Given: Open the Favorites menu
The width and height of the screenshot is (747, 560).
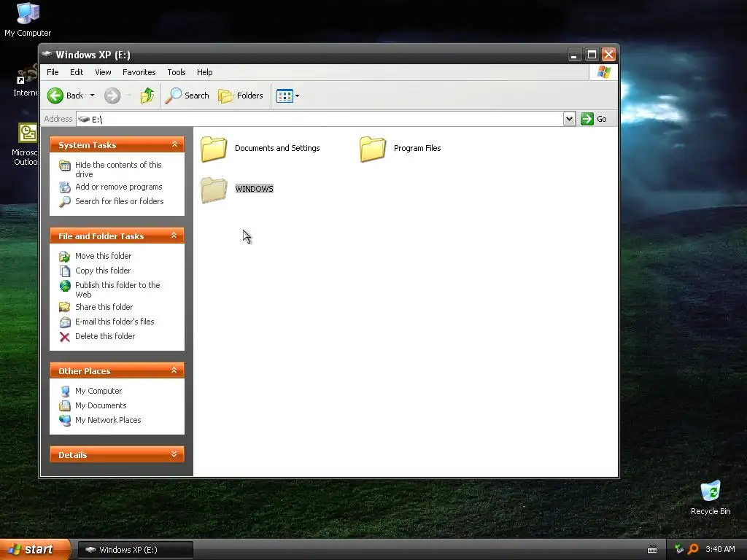Looking at the screenshot, I should coord(139,72).
